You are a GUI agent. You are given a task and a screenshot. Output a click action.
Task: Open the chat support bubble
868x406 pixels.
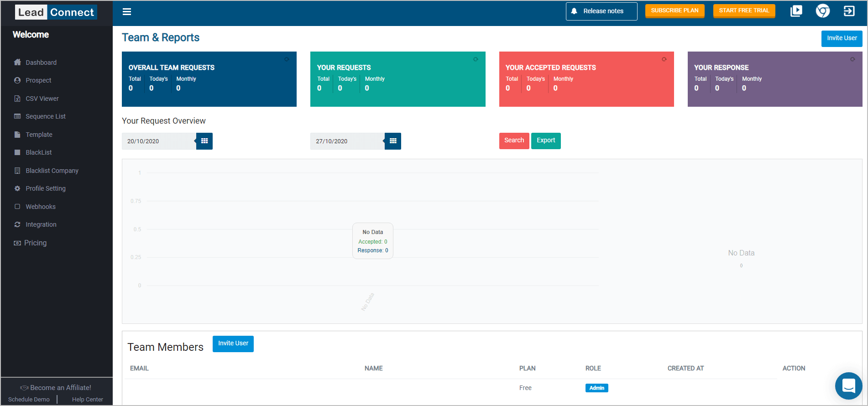pyautogui.click(x=848, y=386)
